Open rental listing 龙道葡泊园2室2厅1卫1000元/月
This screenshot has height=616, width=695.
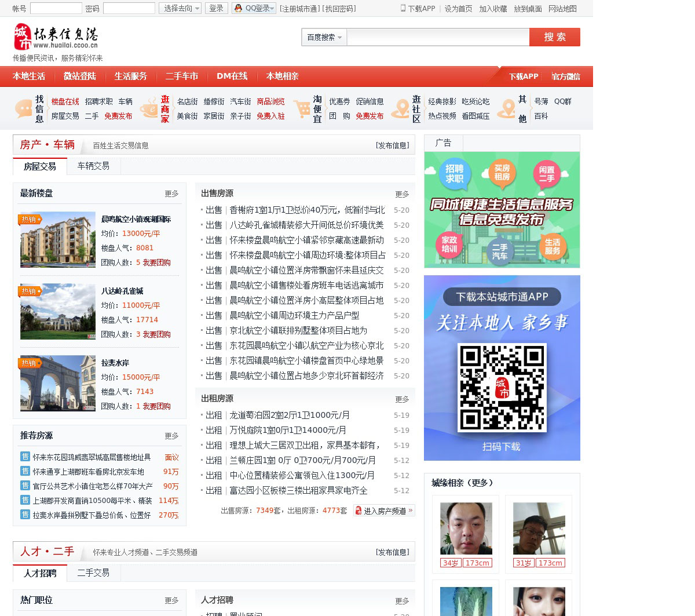290,415
